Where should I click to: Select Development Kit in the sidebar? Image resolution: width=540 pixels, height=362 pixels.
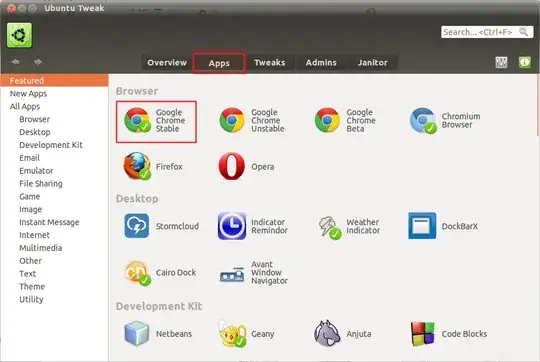click(51, 145)
